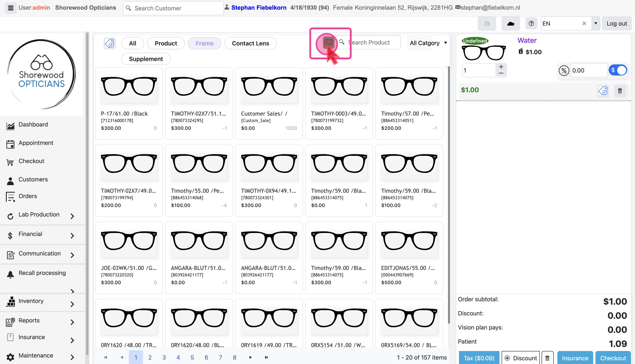Click the blue Checkout button
This screenshot has height=364, width=635.
click(x=613, y=358)
